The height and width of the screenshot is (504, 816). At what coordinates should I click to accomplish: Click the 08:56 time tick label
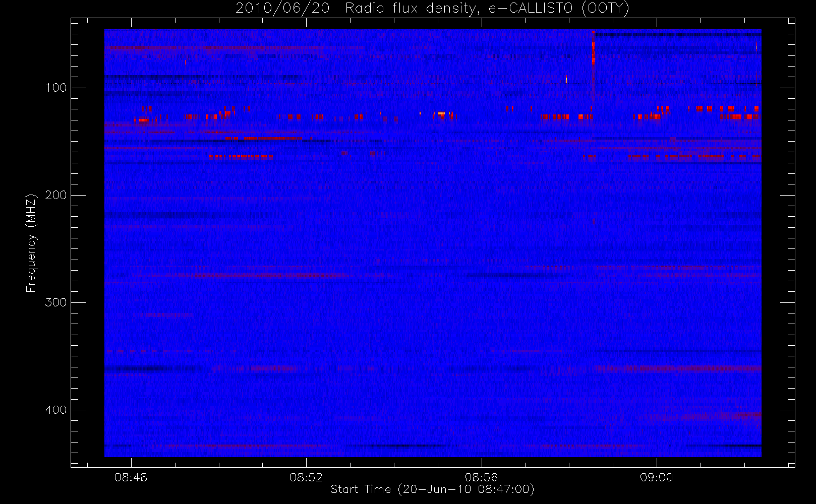[481, 477]
